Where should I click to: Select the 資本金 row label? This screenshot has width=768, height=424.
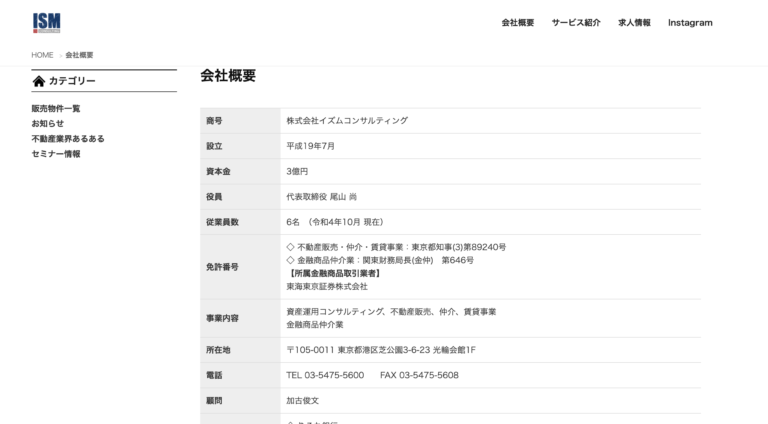click(x=218, y=171)
